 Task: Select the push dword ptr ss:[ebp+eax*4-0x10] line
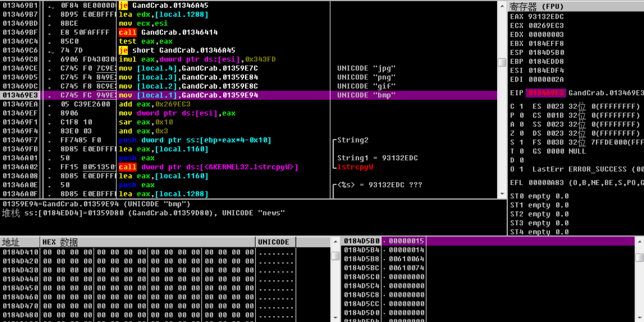pos(195,140)
